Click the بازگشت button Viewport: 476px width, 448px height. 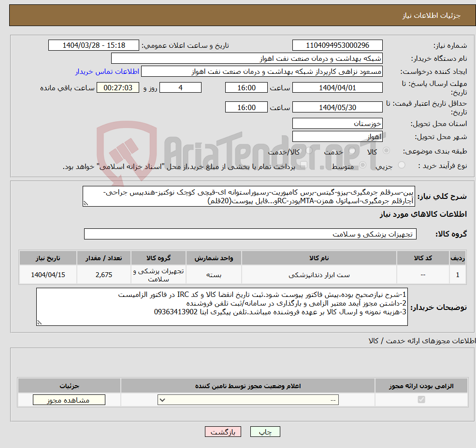tap(223, 432)
